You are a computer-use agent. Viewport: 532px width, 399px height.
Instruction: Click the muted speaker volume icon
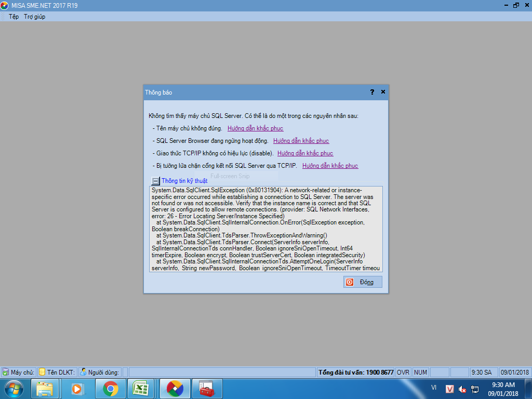pos(462,389)
